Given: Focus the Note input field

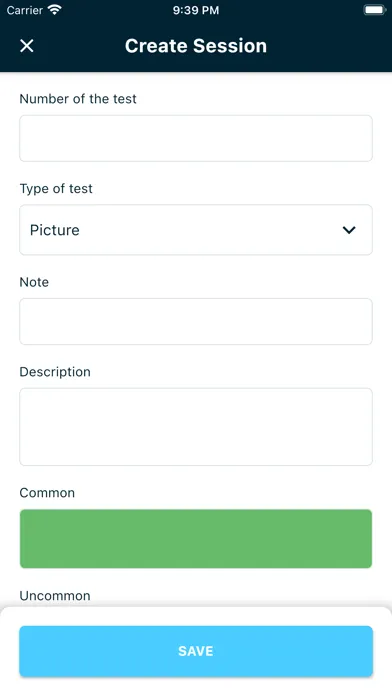Looking at the screenshot, I should pyautogui.click(x=196, y=321).
